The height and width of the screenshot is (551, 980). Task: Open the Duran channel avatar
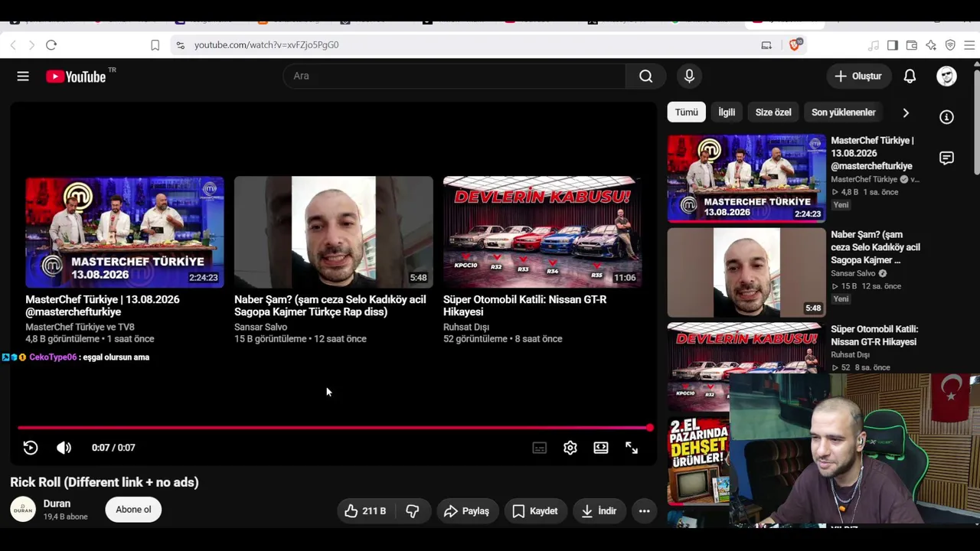pyautogui.click(x=23, y=510)
